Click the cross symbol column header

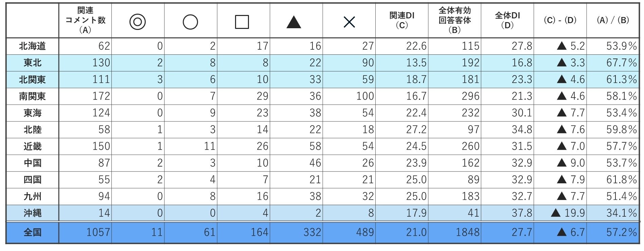pos(349,22)
